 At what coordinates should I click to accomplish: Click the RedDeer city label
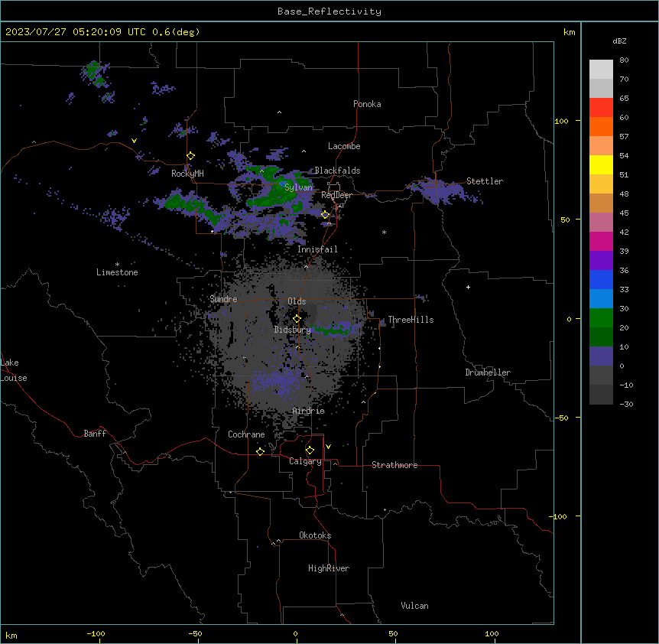click(x=336, y=195)
